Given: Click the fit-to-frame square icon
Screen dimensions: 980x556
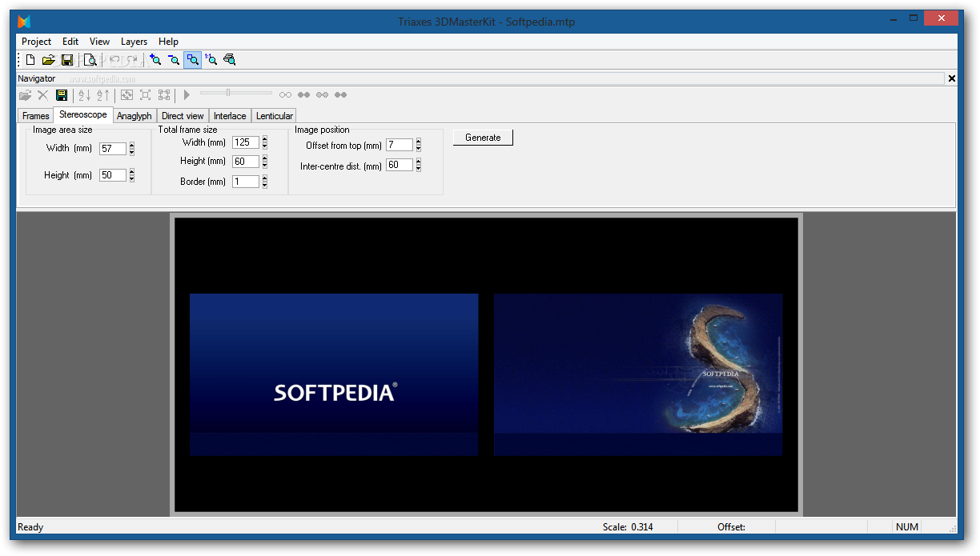Looking at the screenshot, I should click(x=145, y=95).
